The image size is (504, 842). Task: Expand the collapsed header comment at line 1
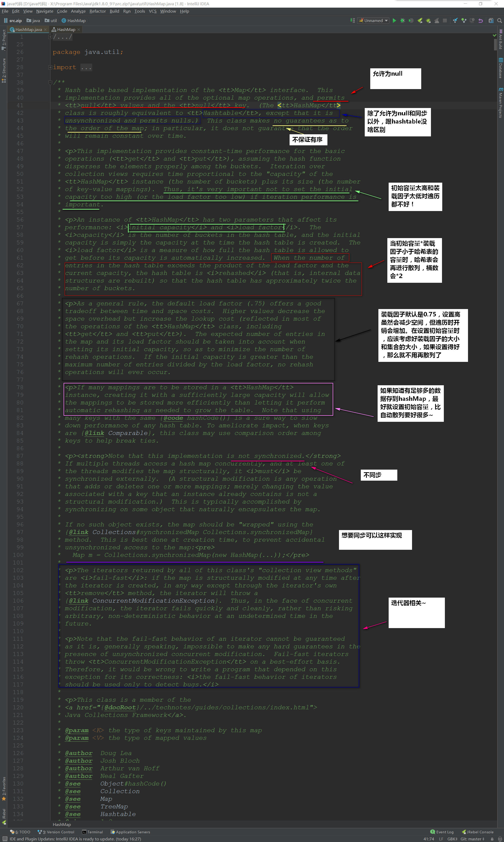tap(50, 37)
